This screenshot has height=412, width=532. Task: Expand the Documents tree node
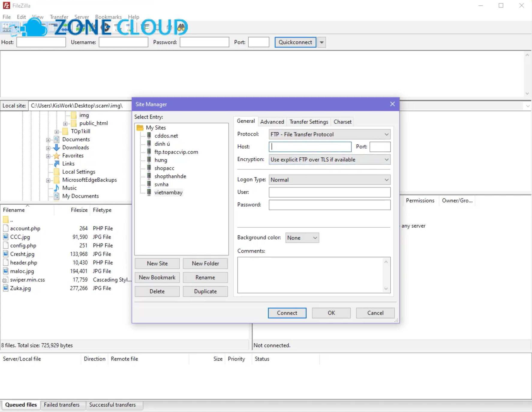point(48,140)
